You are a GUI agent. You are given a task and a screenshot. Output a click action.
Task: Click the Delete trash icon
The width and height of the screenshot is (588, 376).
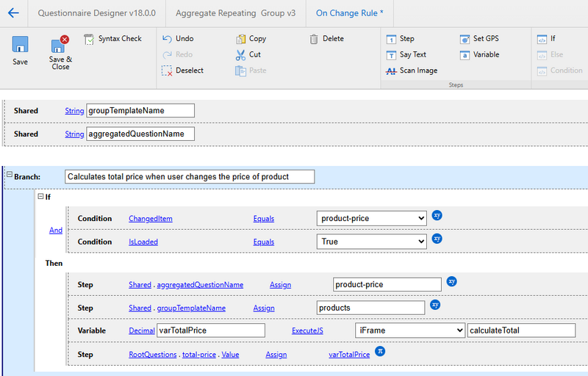click(314, 39)
